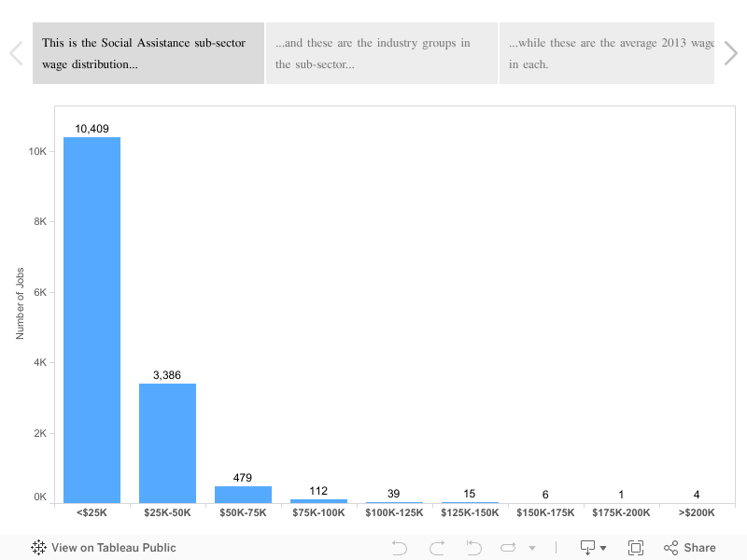
Task: Click the $25K-50K axis label
Action: (167, 512)
